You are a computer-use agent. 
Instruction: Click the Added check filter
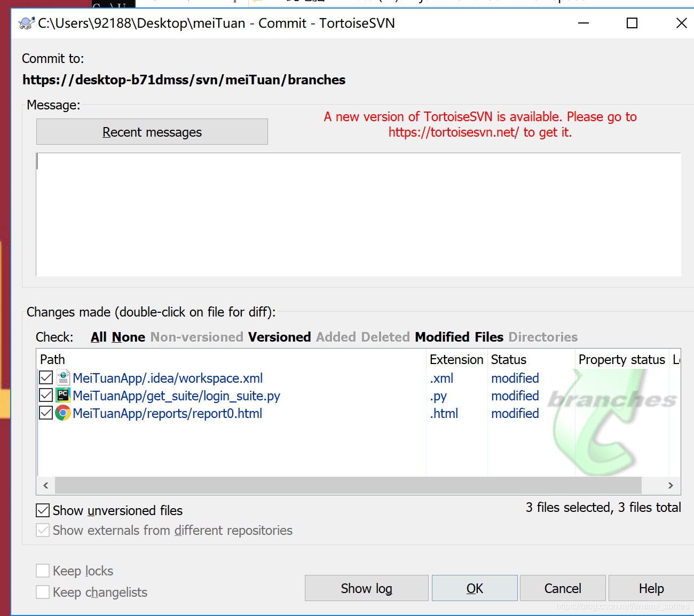[x=336, y=337]
